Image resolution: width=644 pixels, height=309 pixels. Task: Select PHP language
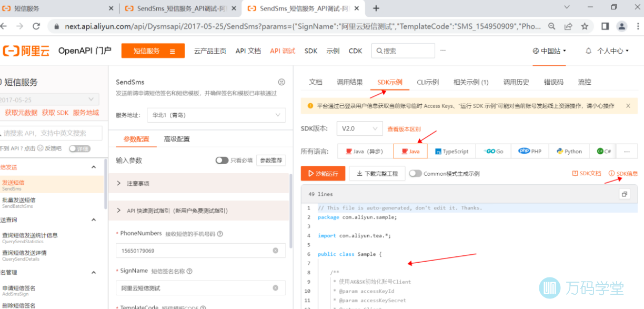click(x=530, y=151)
